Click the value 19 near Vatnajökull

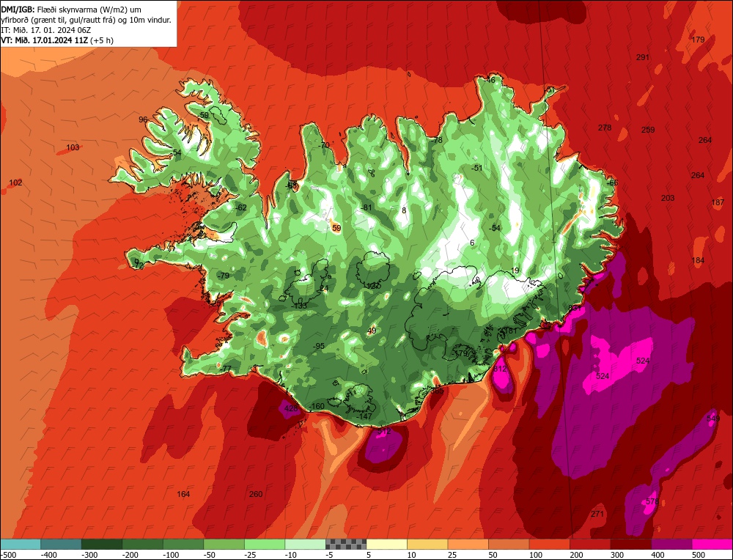pyautogui.click(x=515, y=270)
